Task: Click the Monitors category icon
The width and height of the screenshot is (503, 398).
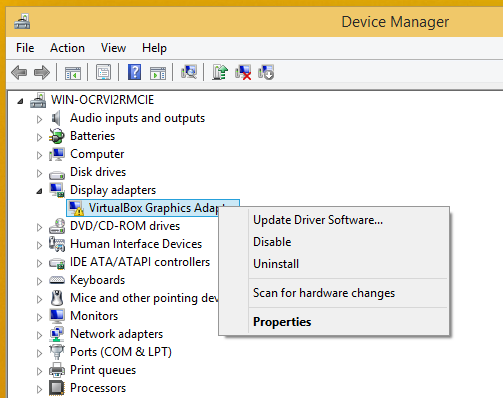Action: pos(57,316)
